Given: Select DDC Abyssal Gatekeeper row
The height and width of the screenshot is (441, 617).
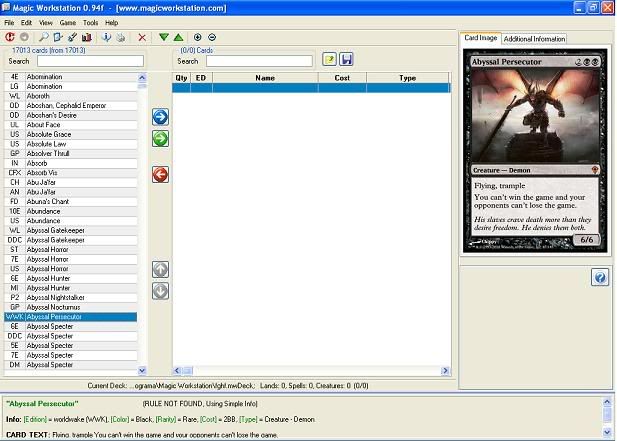Looking at the screenshot, I should pos(71,240).
